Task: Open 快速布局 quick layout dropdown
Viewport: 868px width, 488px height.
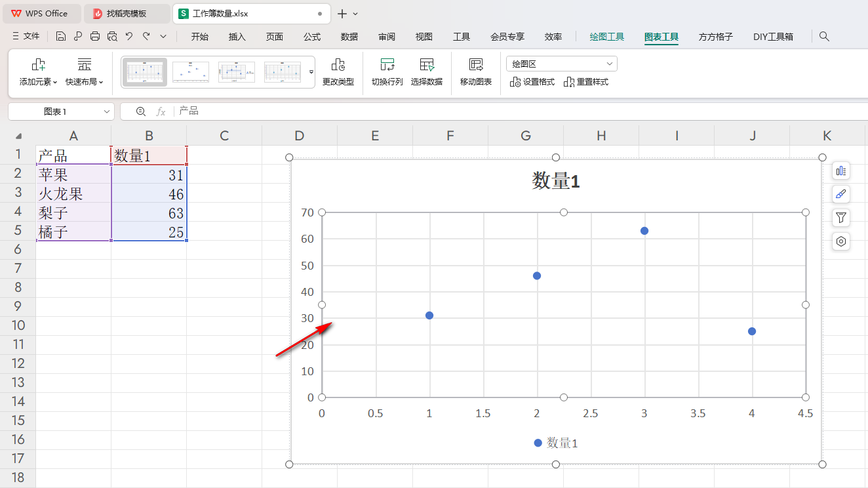Action: click(x=85, y=72)
